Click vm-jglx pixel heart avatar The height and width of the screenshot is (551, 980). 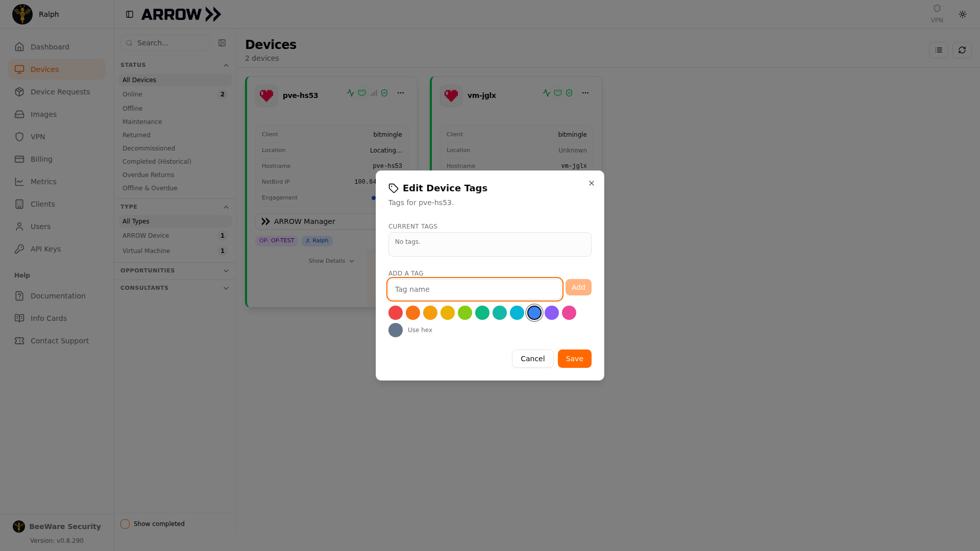point(451,95)
